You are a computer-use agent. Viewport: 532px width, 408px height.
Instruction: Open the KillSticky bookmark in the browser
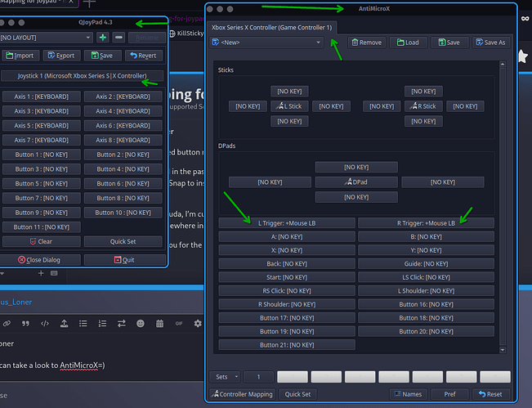click(186, 34)
